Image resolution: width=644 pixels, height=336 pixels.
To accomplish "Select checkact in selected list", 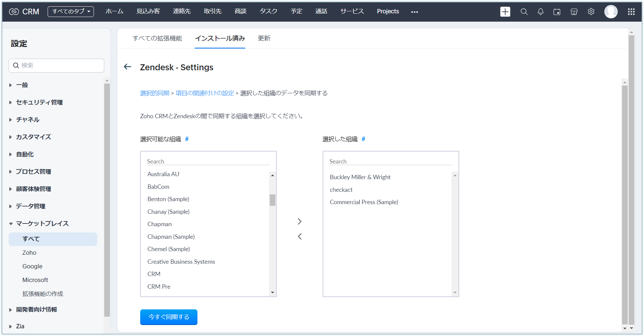I will (341, 190).
